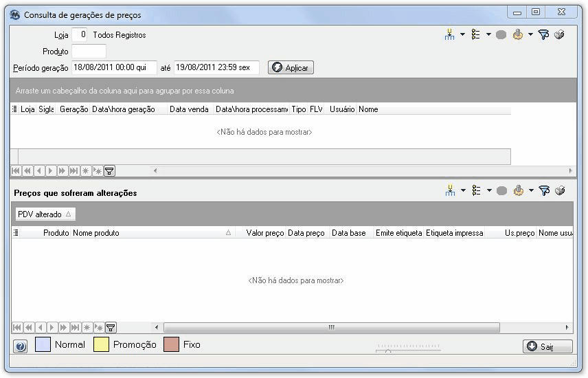Viewport: 588px width, 378px height.
Task: Jump back a page in upper grid navigator
Action: pos(27,171)
